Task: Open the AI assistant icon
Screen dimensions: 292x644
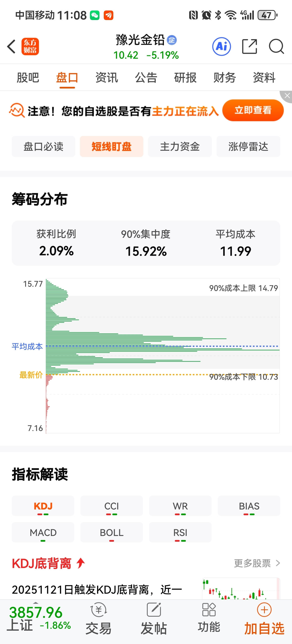Action: pos(221,47)
